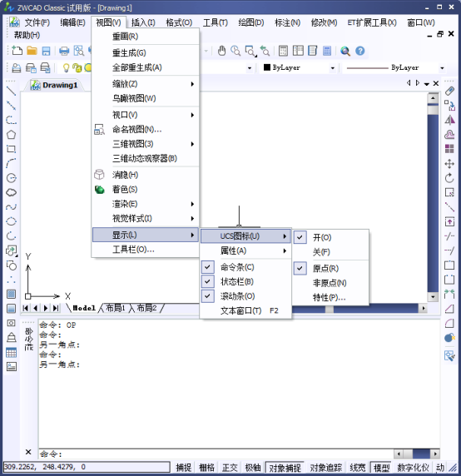Expand the 视觉样式(I) submenu

(x=145, y=218)
